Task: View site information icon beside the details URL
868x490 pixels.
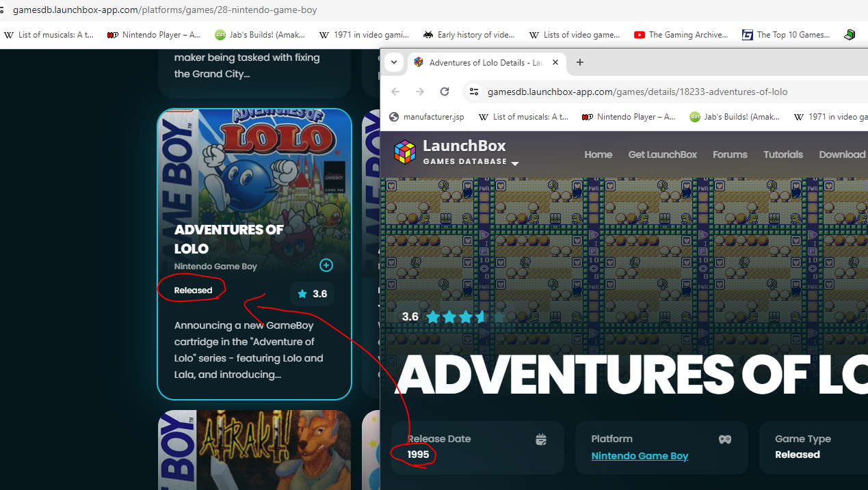Action: [x=473, y=92]
